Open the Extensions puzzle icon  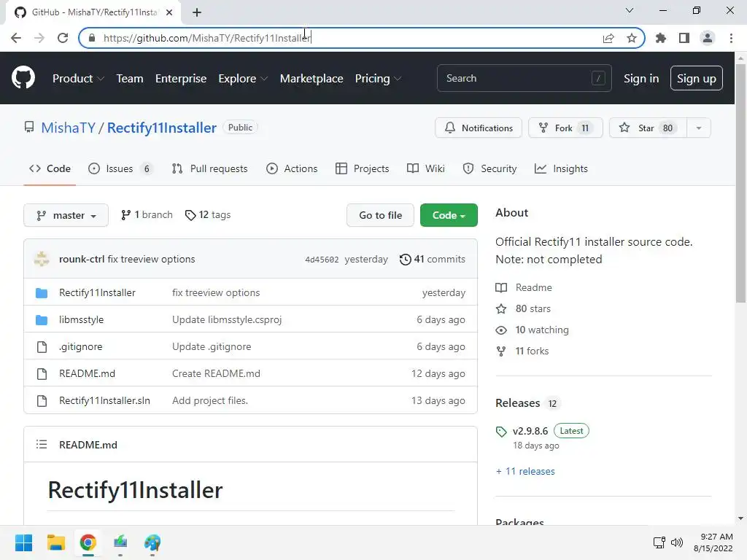(661, 38)
